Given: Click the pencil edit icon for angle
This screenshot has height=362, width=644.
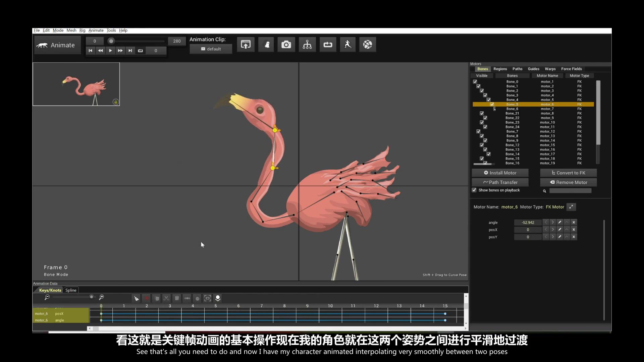Looking at the screenshot, I should [559, 222].
